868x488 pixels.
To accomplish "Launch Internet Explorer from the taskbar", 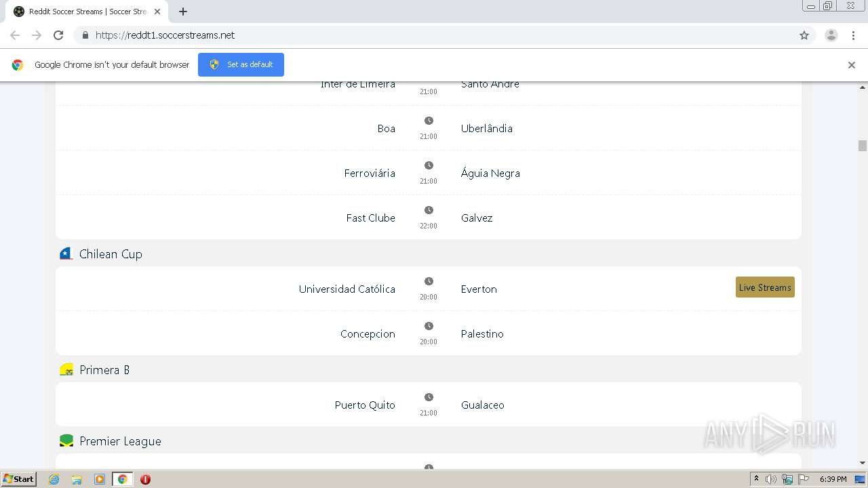I will coord(54,479).
